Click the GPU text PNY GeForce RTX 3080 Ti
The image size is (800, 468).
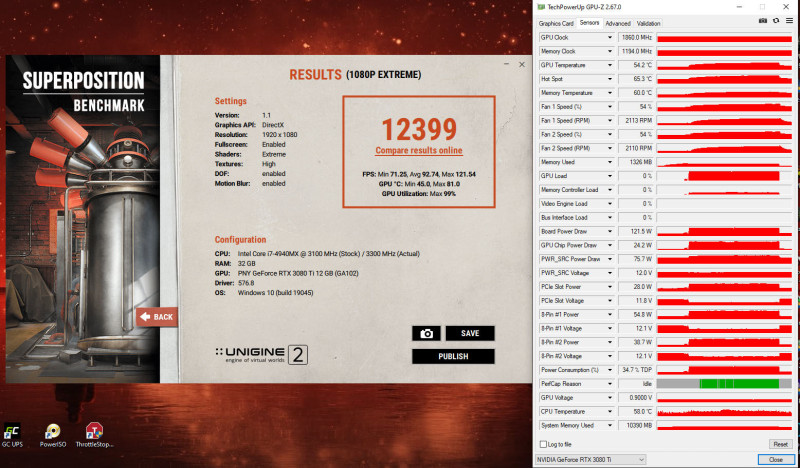click(x=298, y=274)
